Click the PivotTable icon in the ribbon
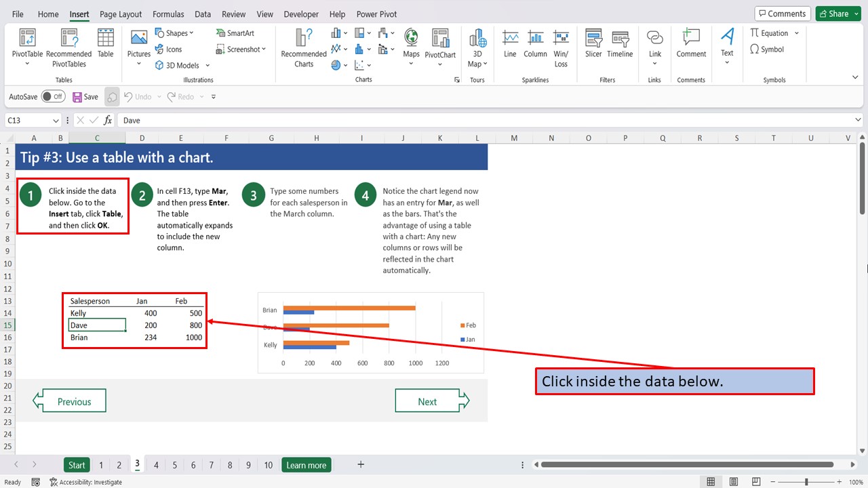The width and height of the screenshot is (868, 488). coord(27,39)
